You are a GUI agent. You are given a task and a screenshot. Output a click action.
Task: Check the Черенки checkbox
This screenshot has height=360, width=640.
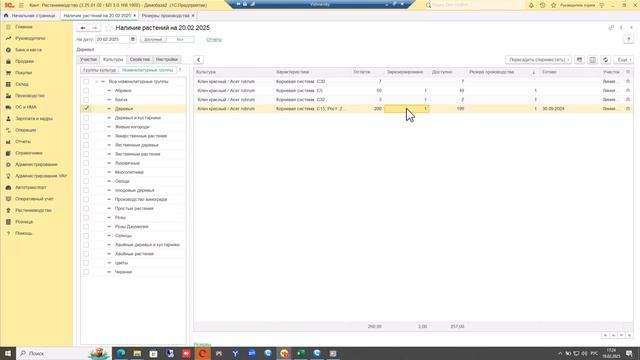[86, 272]
